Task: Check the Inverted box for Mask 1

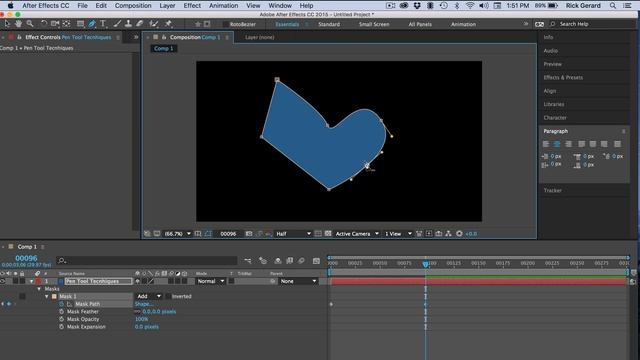Action: [x=168, y=296]
